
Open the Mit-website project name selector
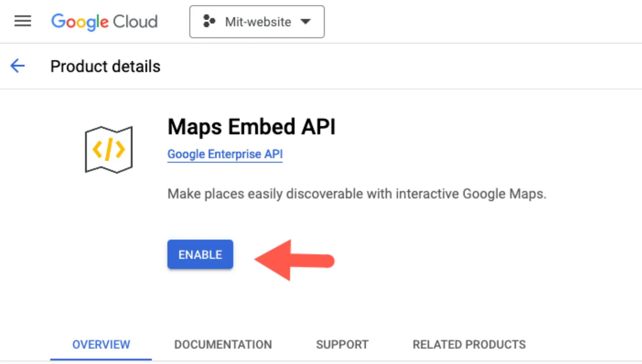coord(258,22)
